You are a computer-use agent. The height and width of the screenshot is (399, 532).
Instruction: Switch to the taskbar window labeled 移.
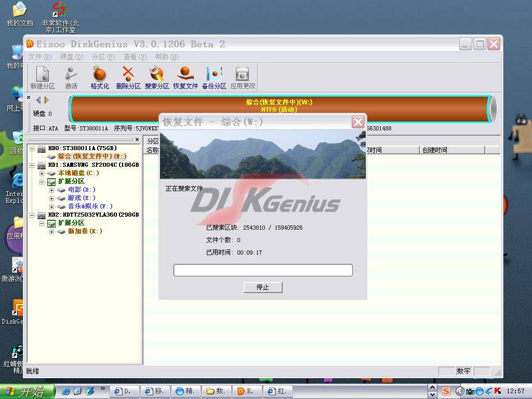point(155,391)
